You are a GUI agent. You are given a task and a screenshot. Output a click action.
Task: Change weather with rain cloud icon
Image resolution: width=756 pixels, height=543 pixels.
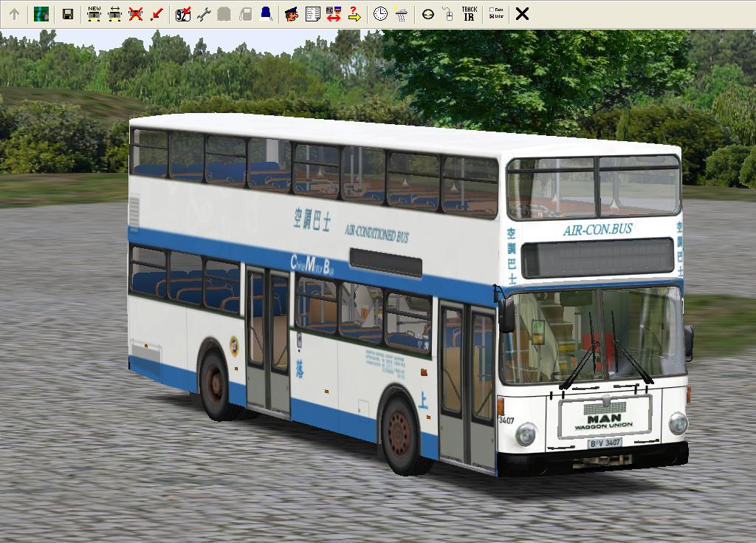pos(401,14)
